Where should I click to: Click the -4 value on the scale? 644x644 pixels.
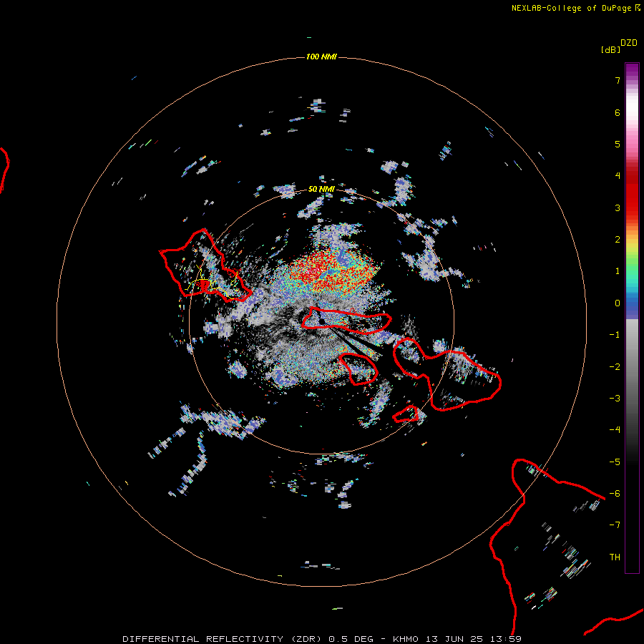[615, 430]
